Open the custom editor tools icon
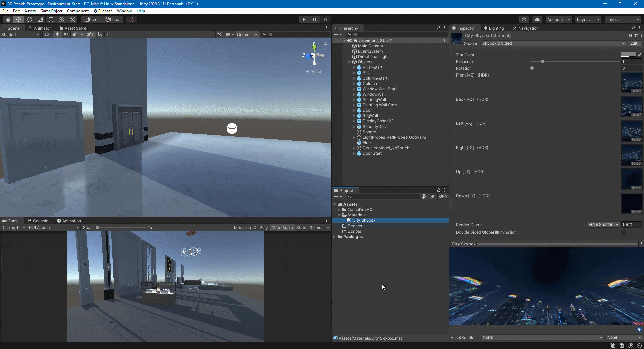 click(72, 19)
